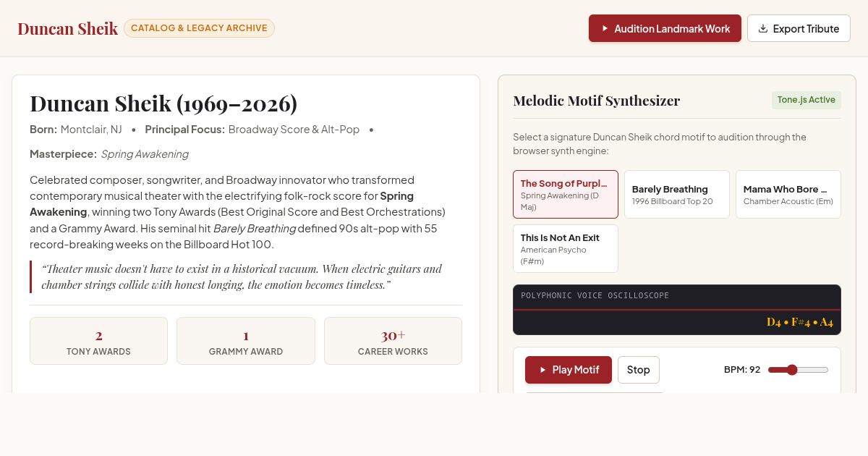Viewport: 868px width, 456px height.
Task: Choose This Is Not An Exit motif
Action: tap(566, 248)
